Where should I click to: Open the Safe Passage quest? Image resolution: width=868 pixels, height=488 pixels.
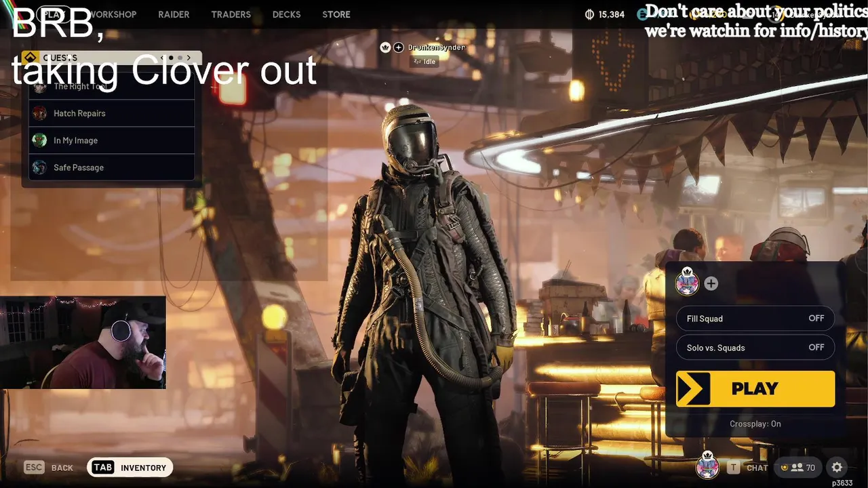click(x=112, y=167)
